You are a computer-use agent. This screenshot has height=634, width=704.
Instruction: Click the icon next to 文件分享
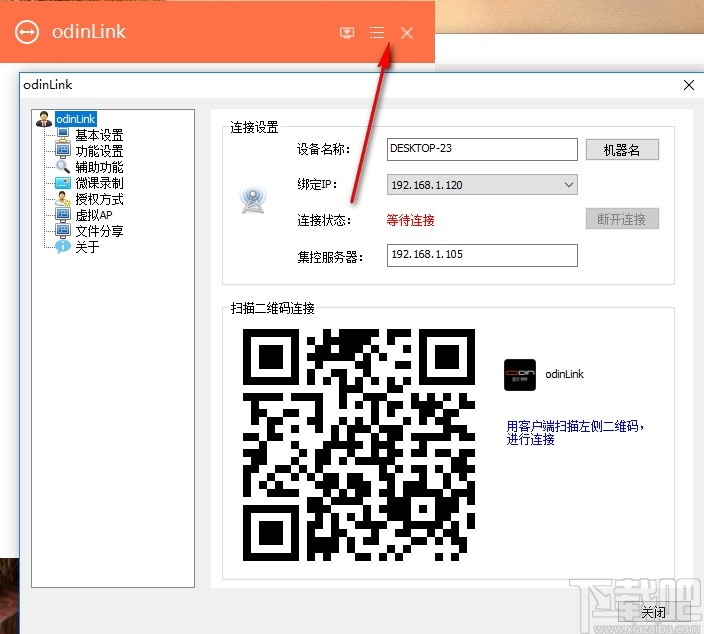pyautogui.click(x=63, y=231)
